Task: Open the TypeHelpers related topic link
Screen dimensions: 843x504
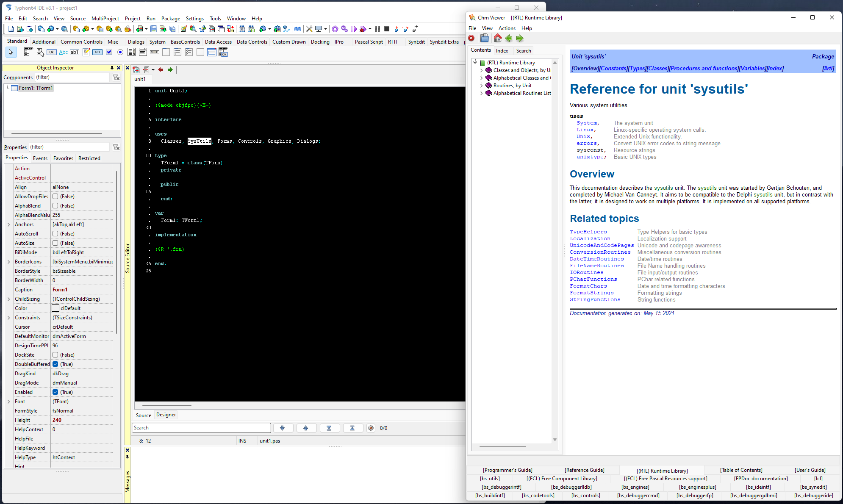Action: [588, 232]
